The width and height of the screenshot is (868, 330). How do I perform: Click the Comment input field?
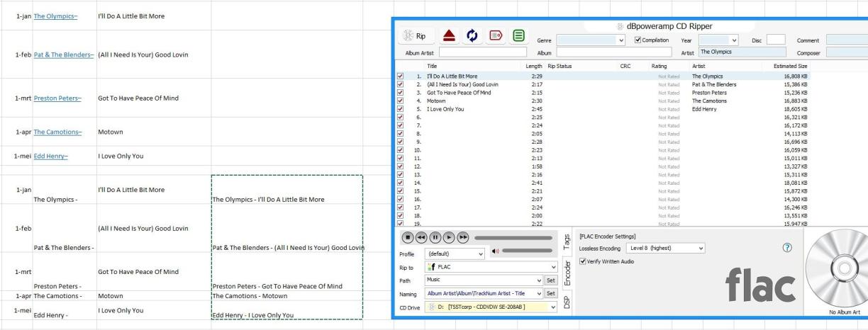[x=847, y=40]
